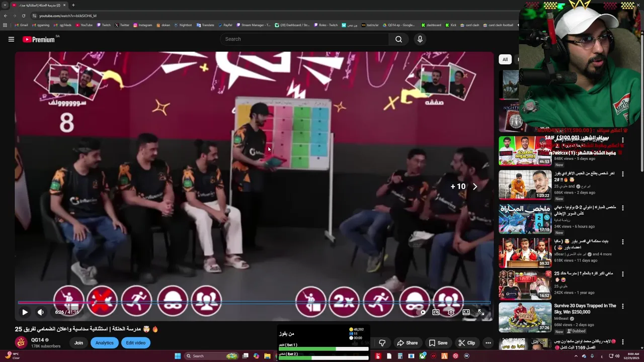This screenshot has height=362, width=644.
Task: Open the player settings gear
Action: coord(451,312)
